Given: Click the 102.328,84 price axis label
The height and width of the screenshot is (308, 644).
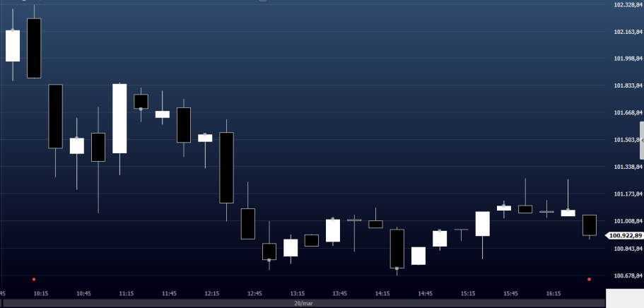Looking at the screenshot, I should (628, 5).
